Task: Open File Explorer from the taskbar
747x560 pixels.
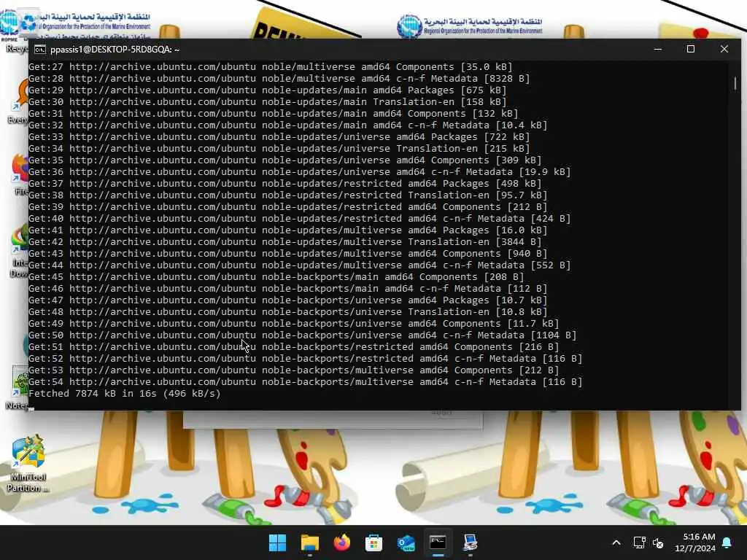Action: tap(309, 542)
